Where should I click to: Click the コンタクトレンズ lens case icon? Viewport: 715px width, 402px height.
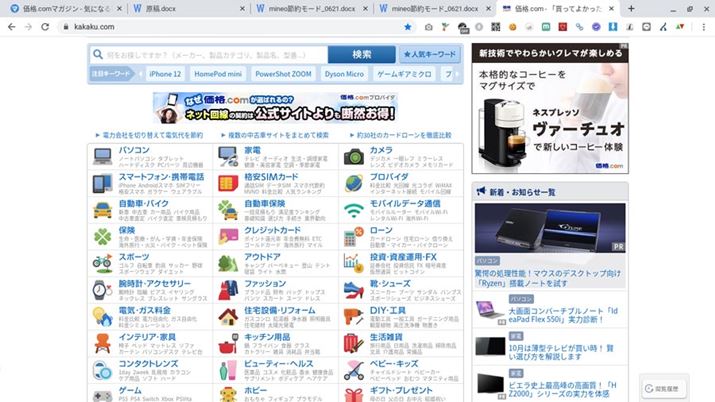103,371
